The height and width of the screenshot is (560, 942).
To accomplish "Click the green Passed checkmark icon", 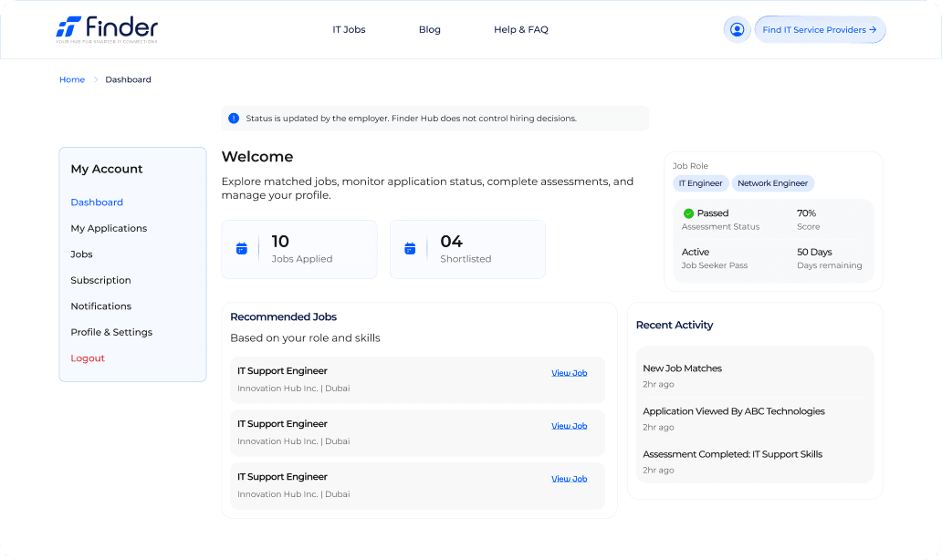I will 688,213.
